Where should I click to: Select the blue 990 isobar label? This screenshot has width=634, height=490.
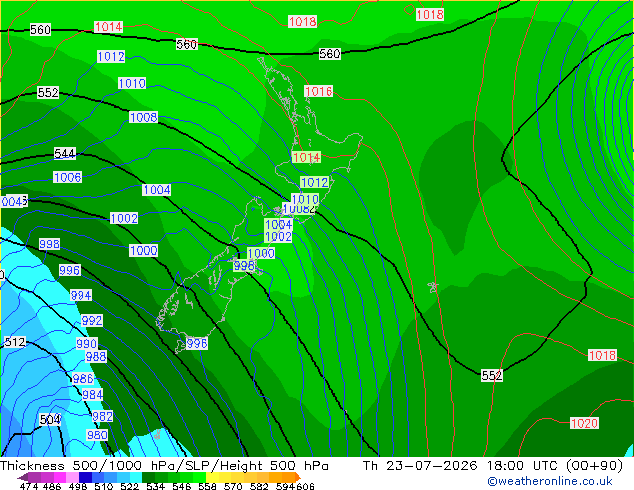(x=87, y=344)
